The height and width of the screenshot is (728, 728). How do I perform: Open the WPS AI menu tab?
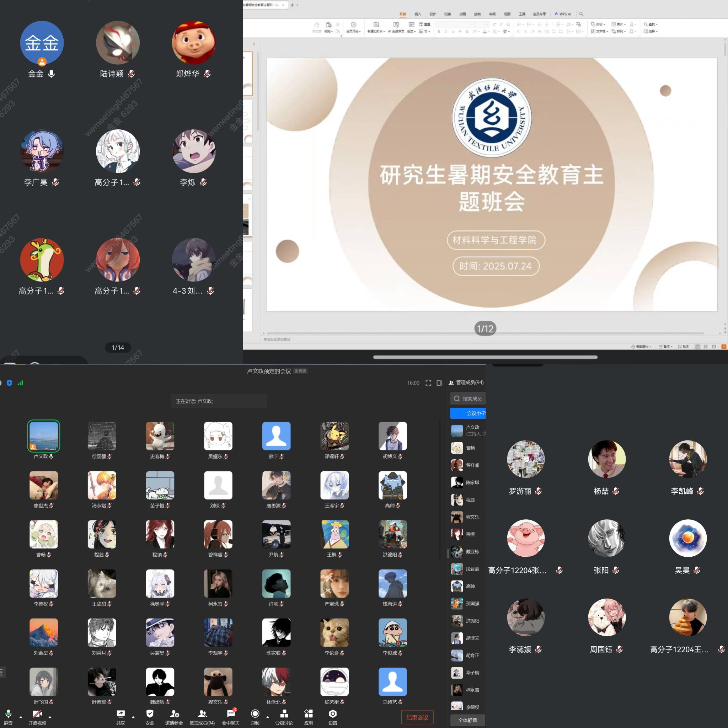[x=563, y=14]
